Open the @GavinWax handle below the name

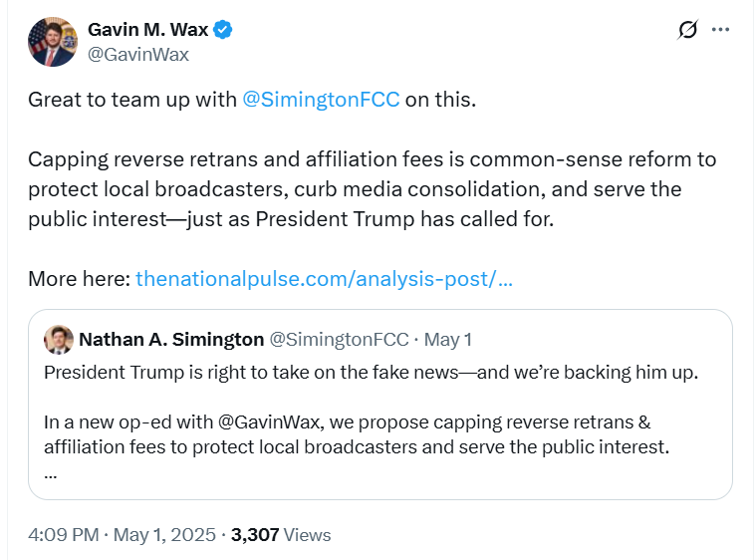click(x=138, y=55)
